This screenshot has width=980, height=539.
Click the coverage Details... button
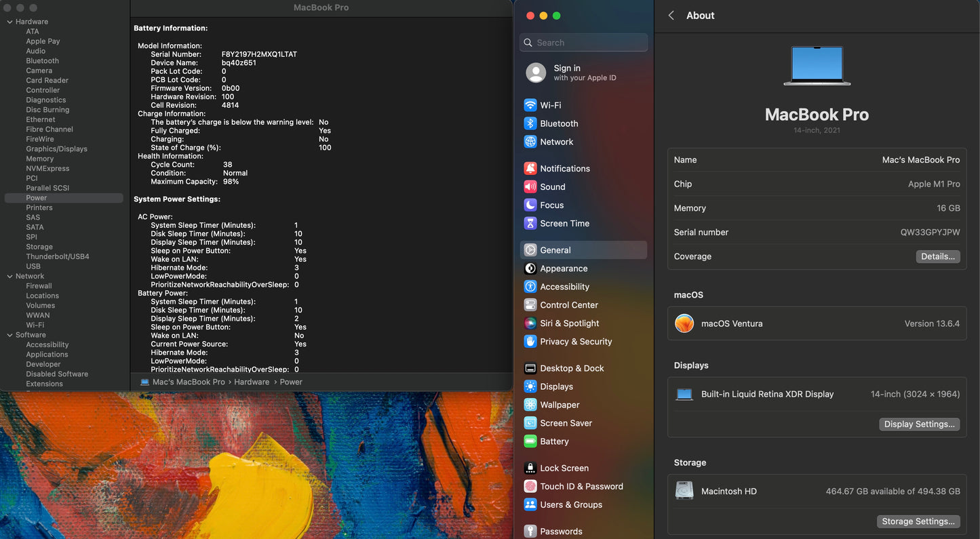click(x=938, y=256)
